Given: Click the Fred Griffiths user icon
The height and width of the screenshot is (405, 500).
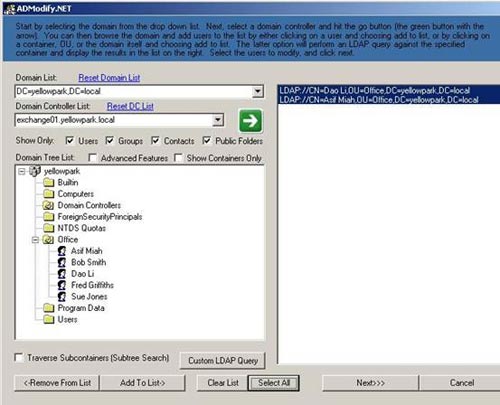Looking at the screenshot, I should pos(62,285).
